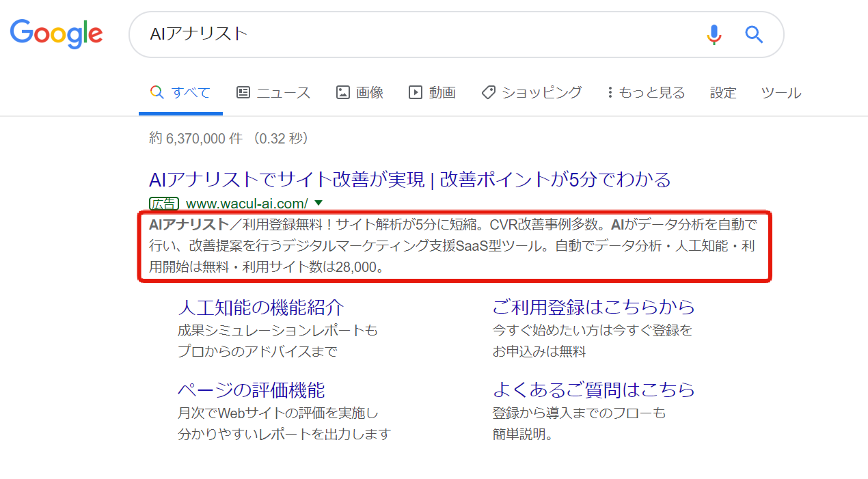This screenshot has height=479, width=868.
Task: Click the text プロからのアドバイスまで
Action: [x=257, y=352]
